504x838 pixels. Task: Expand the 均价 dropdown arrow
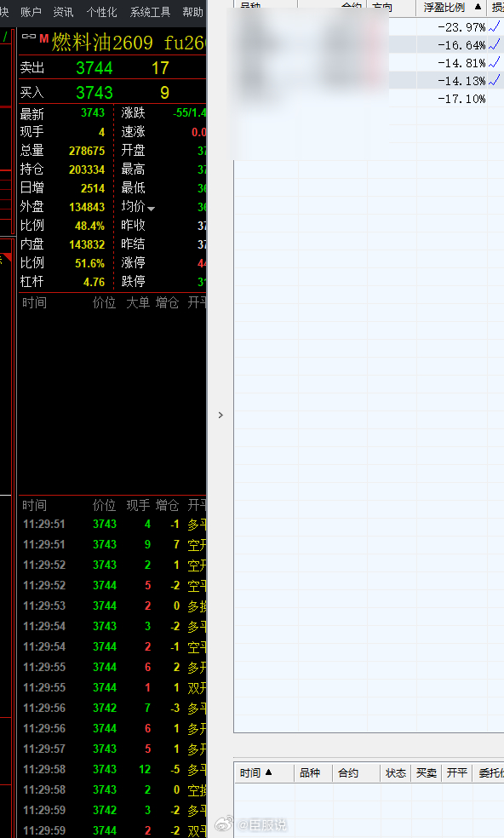pyautogui.click(x=152, y=209)
